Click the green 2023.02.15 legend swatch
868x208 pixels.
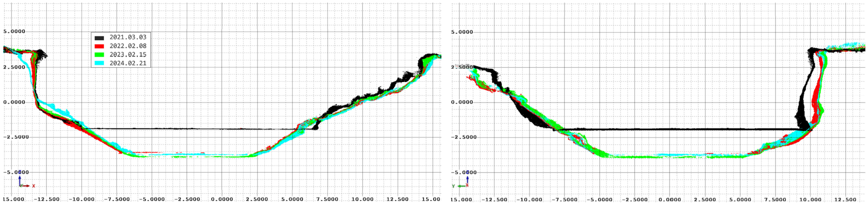(100, 55)
